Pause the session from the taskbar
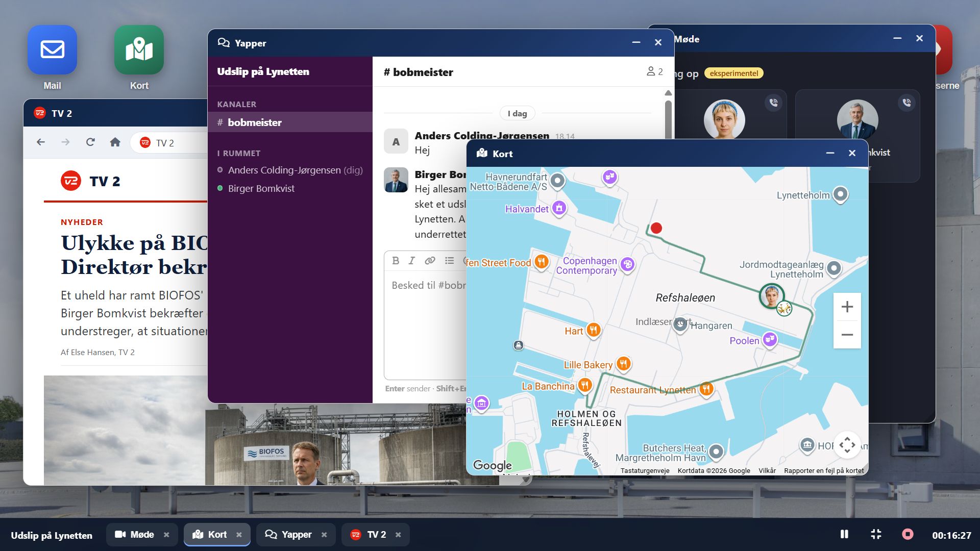Screen dimensions: 980x551 point(844,534)
